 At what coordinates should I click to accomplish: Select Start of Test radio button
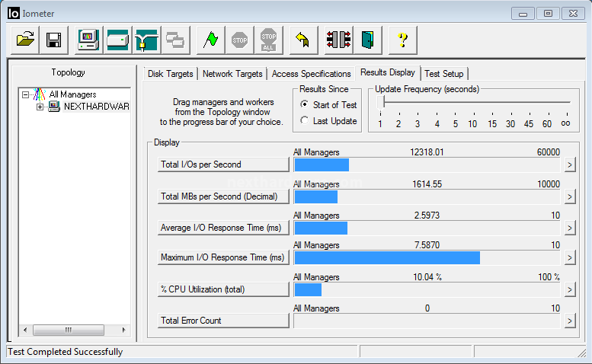tap(304, 104)
